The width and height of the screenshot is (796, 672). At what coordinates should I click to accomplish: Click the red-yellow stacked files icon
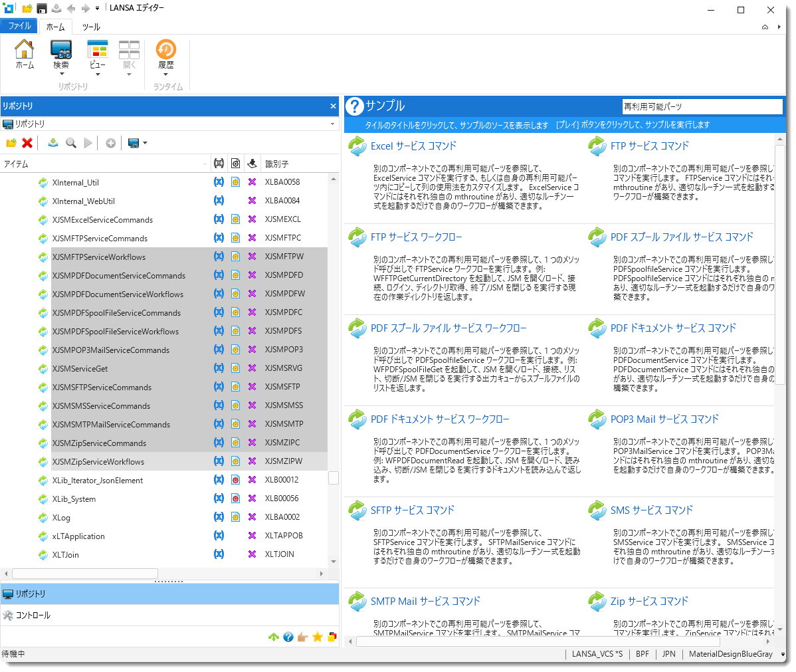click(x=332, y=637)
